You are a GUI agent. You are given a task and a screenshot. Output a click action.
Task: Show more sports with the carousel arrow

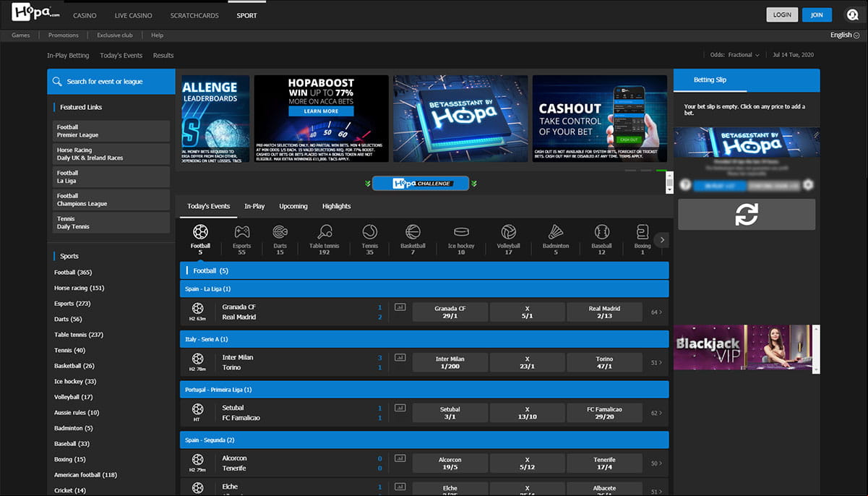(662, 240)
